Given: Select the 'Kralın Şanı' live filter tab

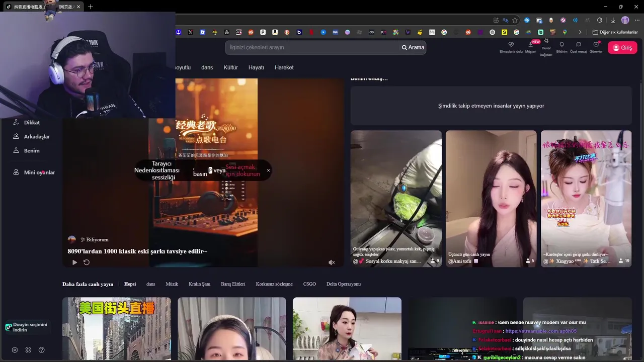Looking at the screenshot, I should [199, 284].
